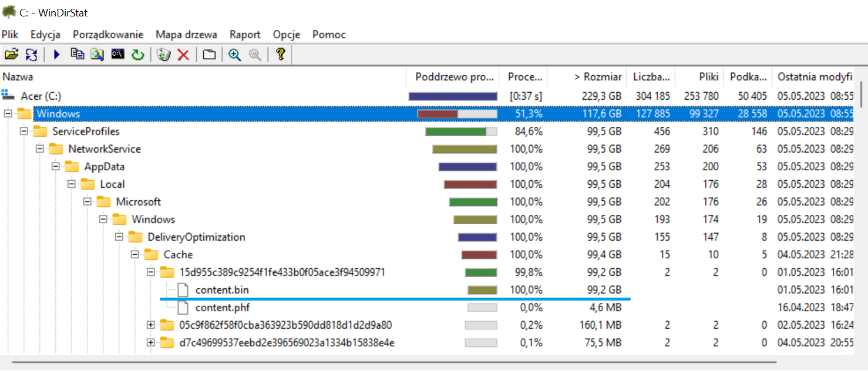Screen dimensions: 868x371
Task: Collapse the NetworkService tree node
Action: pos(40,149)
